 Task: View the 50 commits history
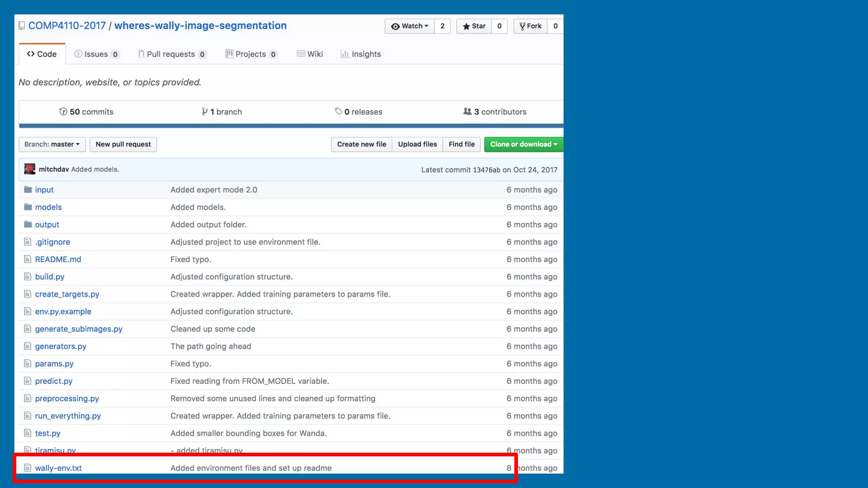pos(86,112)
